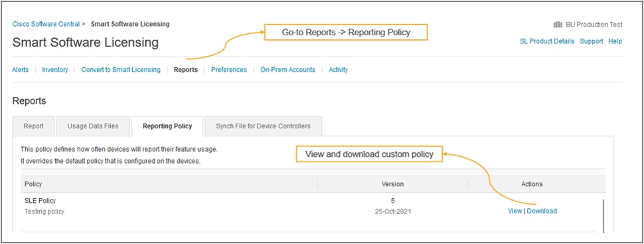Select the Testing policy description text

coord(44,211)
